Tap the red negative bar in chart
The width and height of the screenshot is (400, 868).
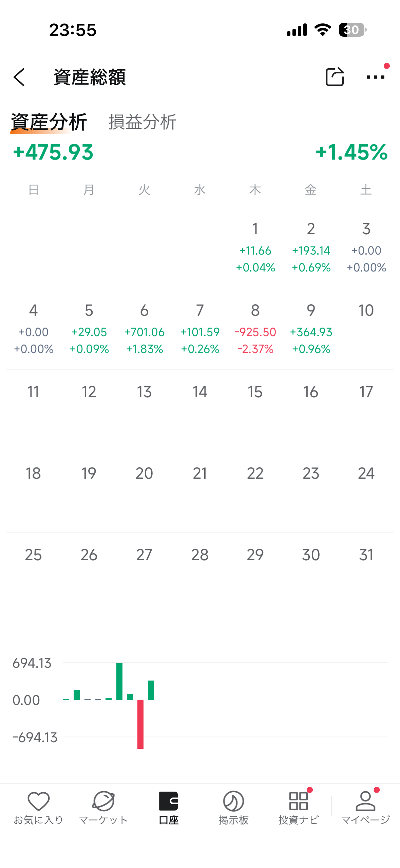(140, 724)
